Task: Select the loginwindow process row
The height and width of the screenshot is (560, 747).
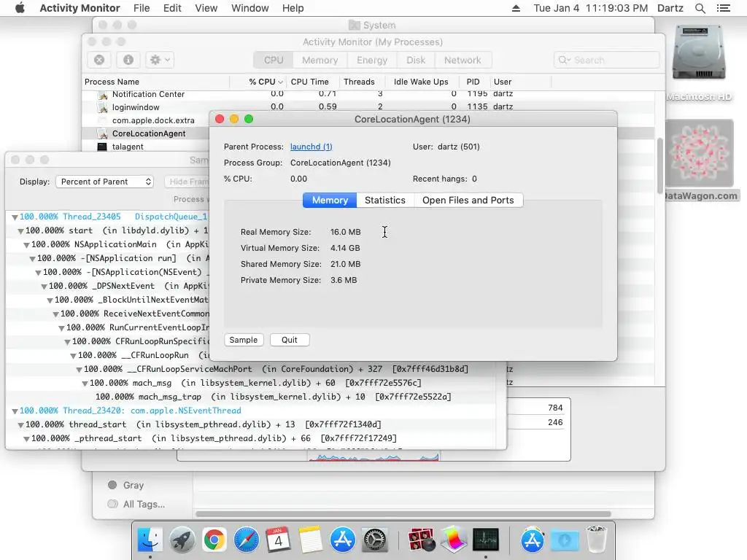Action: coord(368,106)
